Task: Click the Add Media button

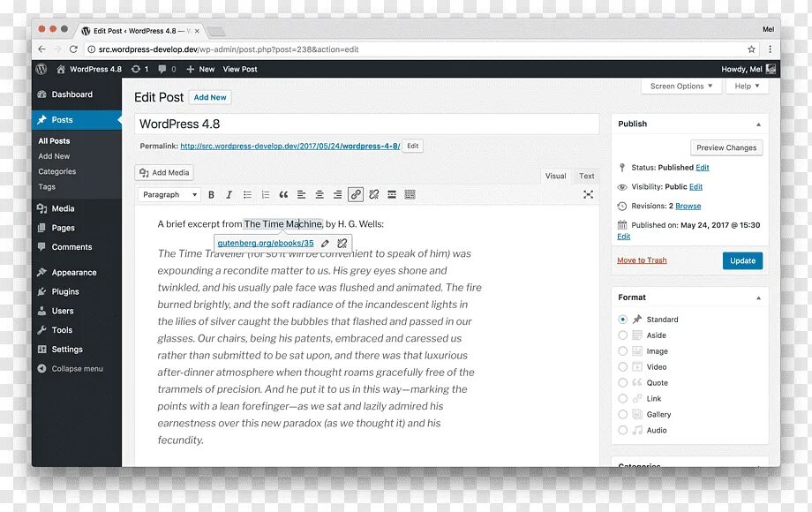Action: pos(165,172)
